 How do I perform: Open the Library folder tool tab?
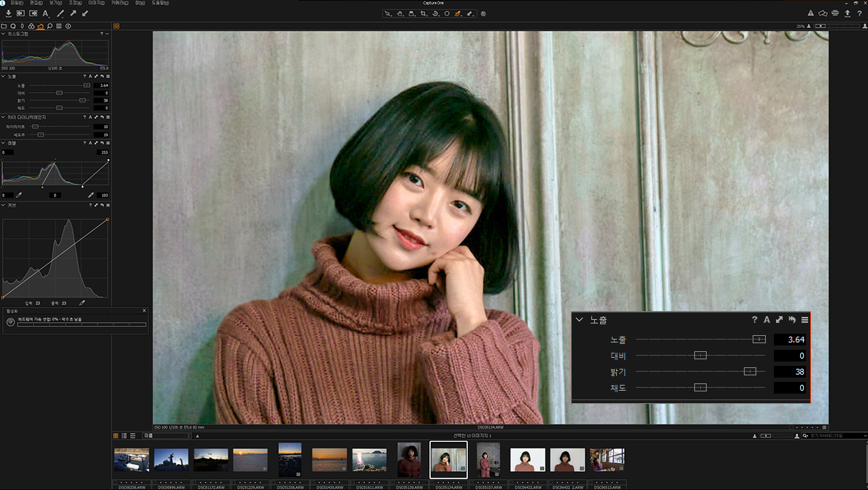4,26
